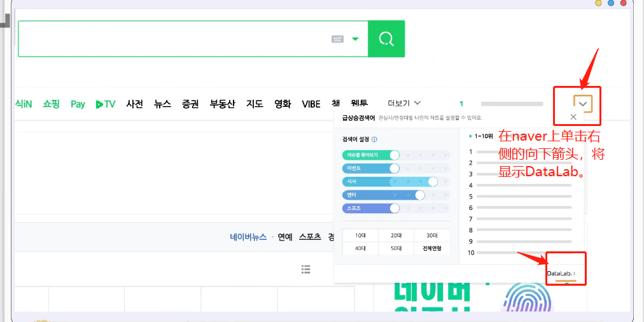This screenshot has height=322, width=644.
Task: Open the DataLab link
Action: (561, 273)
